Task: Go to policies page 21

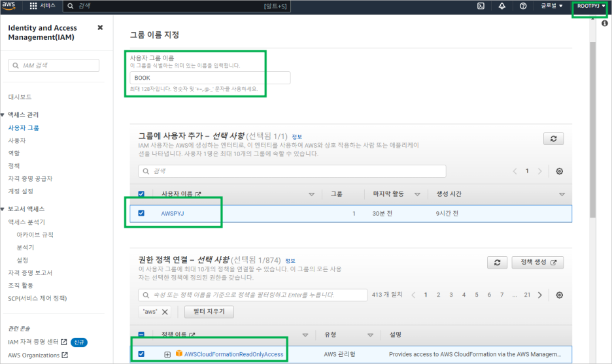Action: click(x=527, y=295)
